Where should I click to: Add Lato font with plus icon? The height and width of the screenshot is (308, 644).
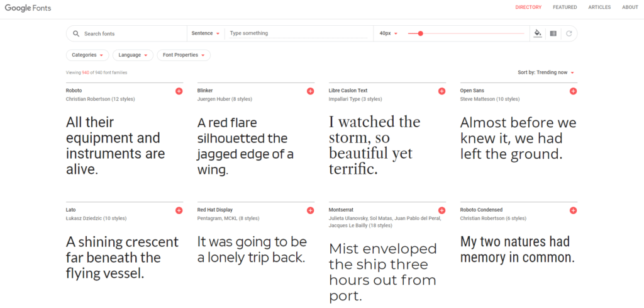[x=179, y=210]
